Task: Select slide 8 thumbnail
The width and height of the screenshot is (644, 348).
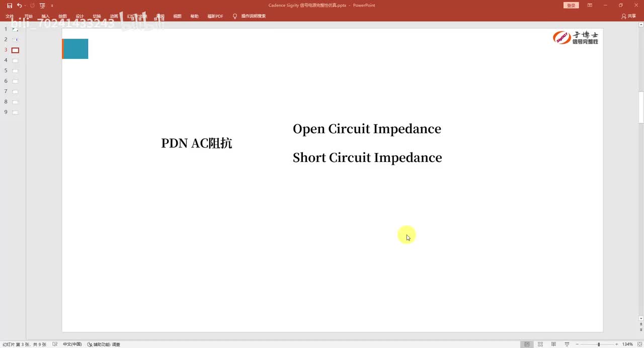Action: 15,102
